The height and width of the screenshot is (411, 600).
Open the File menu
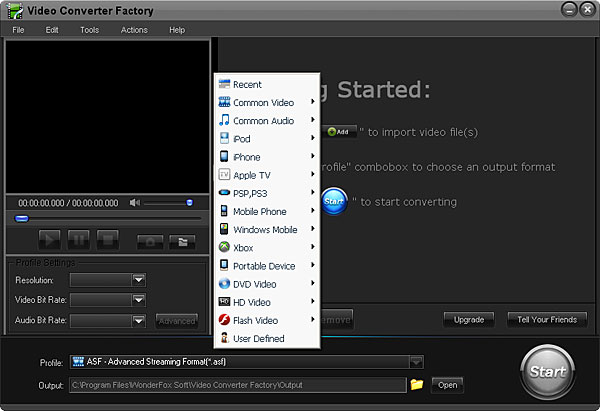coord(18,30)
